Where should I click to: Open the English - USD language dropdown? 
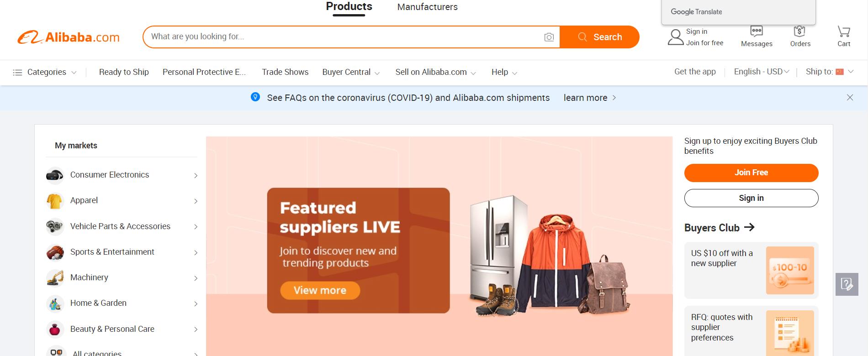762,72
